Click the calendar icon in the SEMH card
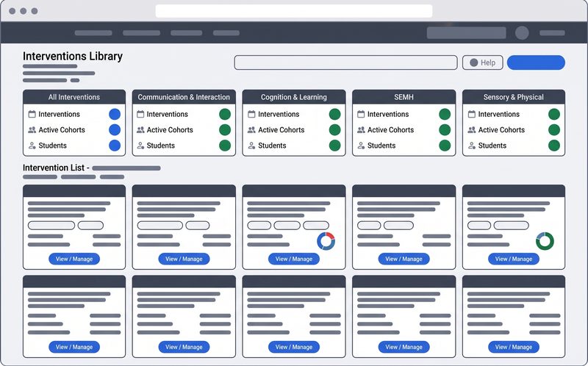This screenshot has height=366, width=588. coord(361,114)
